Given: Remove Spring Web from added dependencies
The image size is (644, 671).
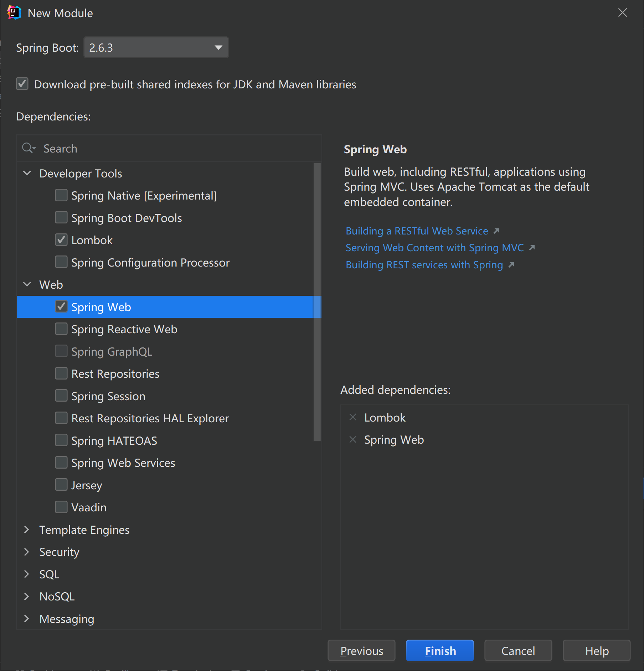Looking at the screenshot, I should (x=352, y=440).
